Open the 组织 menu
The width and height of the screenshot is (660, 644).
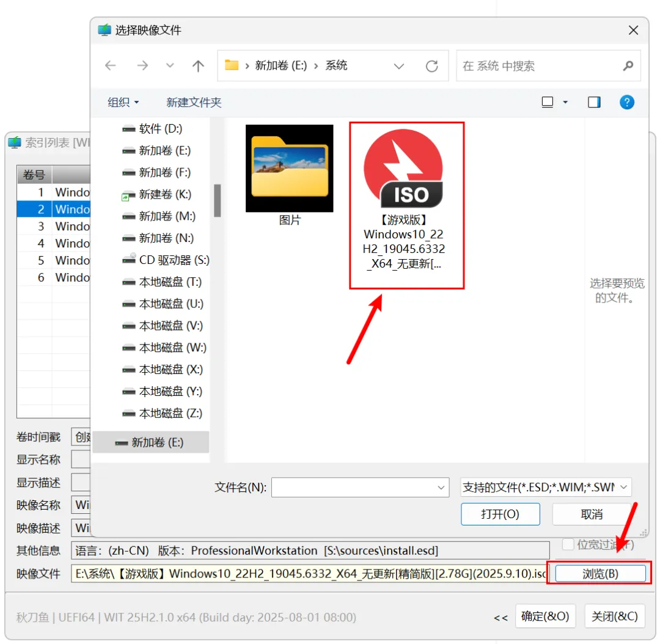coord(123,102)
